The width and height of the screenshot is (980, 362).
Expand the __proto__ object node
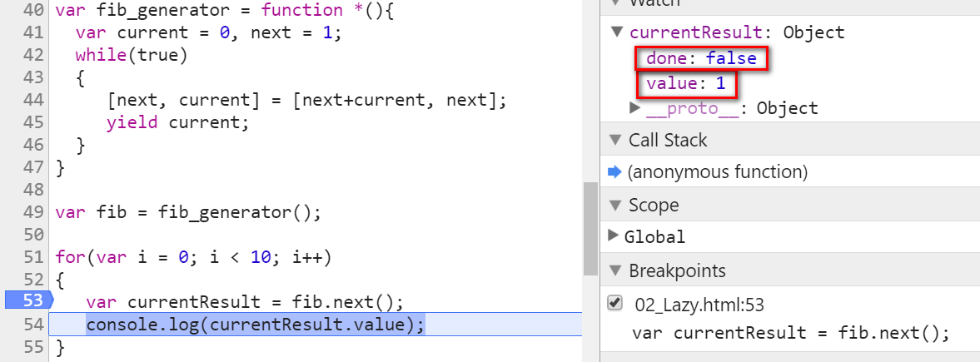[x=635, y=107]
